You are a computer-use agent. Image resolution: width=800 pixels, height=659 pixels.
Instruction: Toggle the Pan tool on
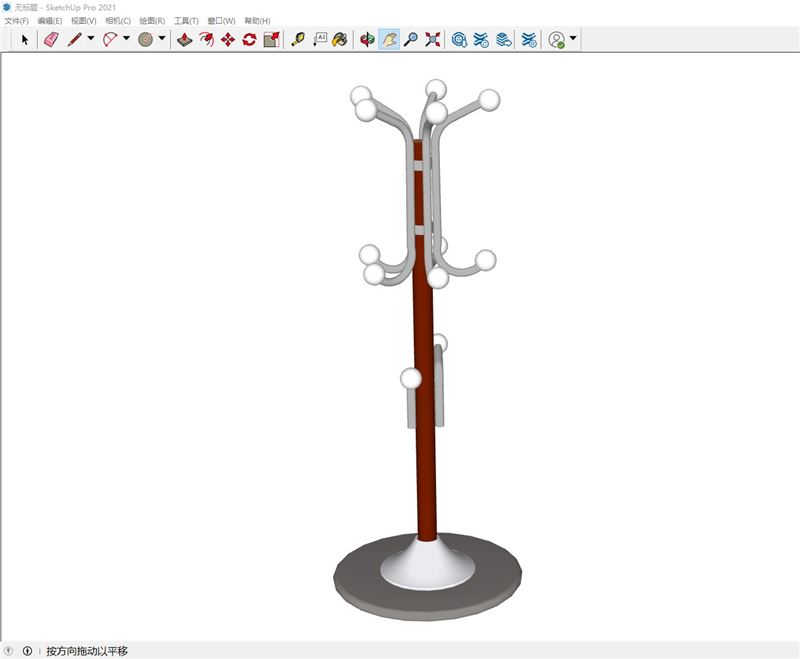tap(390, 40)
